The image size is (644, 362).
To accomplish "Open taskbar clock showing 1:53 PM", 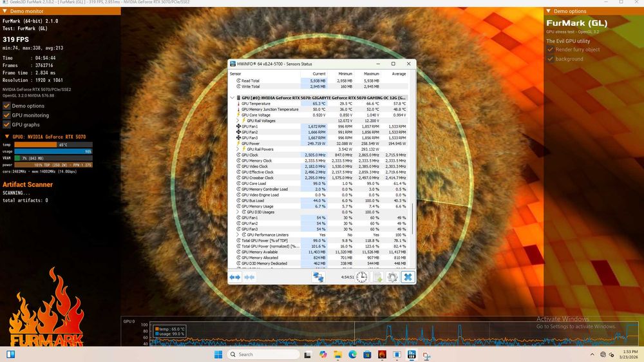I will [x=630, y=354].
